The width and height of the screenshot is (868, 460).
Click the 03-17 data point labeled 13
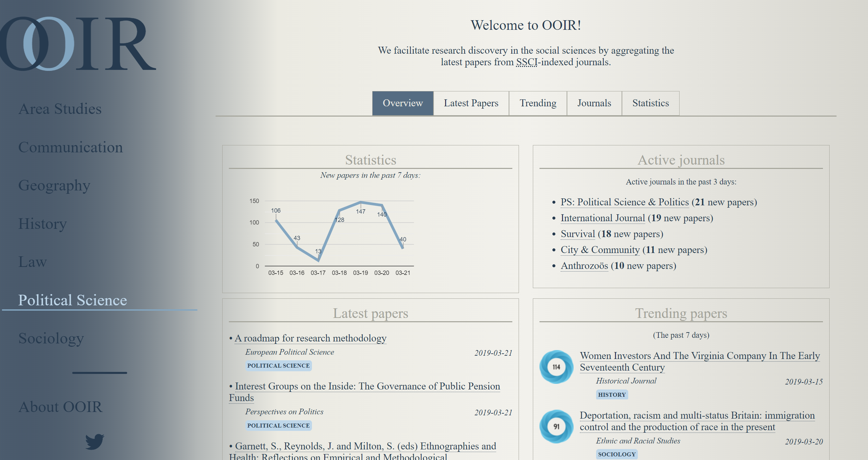pyautogui.click(x=319, y=260)
